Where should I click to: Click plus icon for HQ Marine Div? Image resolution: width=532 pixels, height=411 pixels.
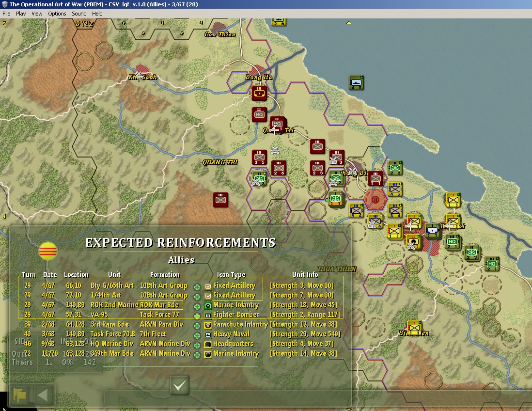point(197,345)
